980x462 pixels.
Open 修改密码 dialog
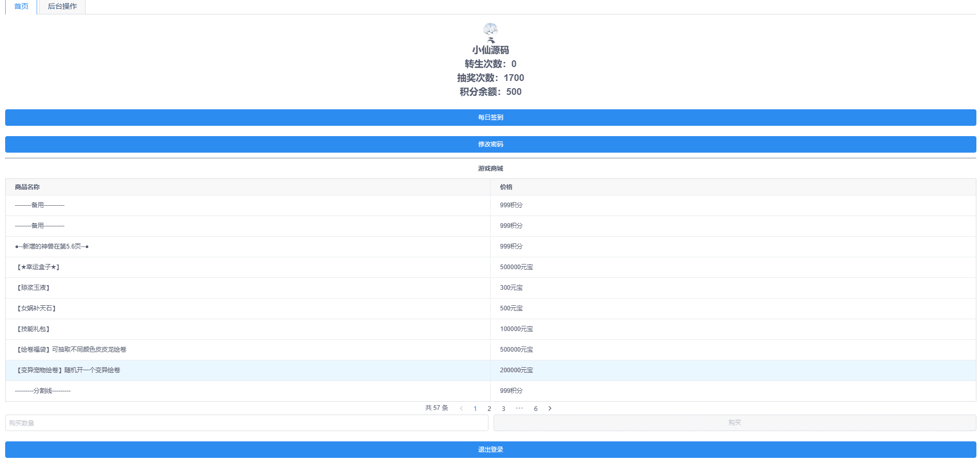[x=491, y=144]
